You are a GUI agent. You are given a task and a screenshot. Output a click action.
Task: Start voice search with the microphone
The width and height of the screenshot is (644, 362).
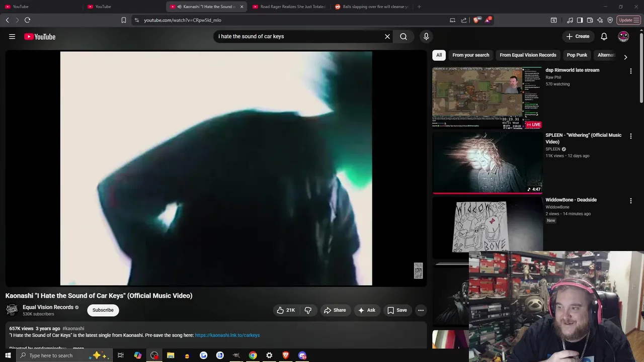tap(426, 37)
